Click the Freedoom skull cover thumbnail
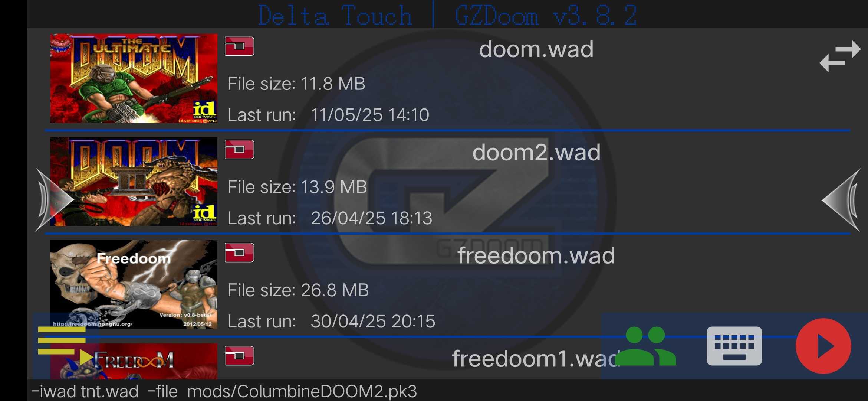The width and height of the screenshot is (868, 401). point(134,285)
